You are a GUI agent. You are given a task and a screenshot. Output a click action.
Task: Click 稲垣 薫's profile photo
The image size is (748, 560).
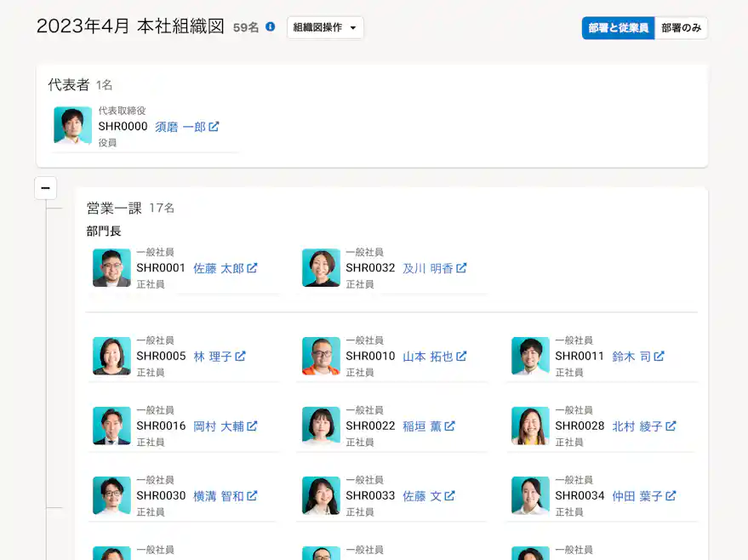[321, 426]
